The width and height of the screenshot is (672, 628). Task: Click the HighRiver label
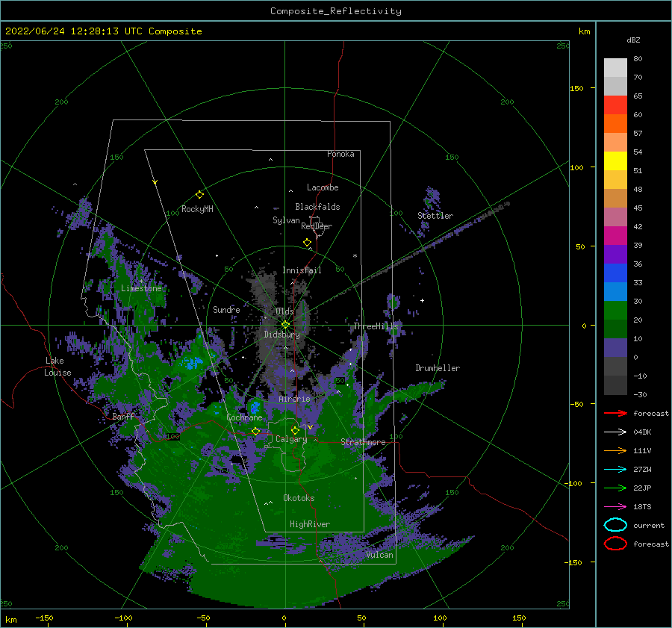(x=310, y=524)
